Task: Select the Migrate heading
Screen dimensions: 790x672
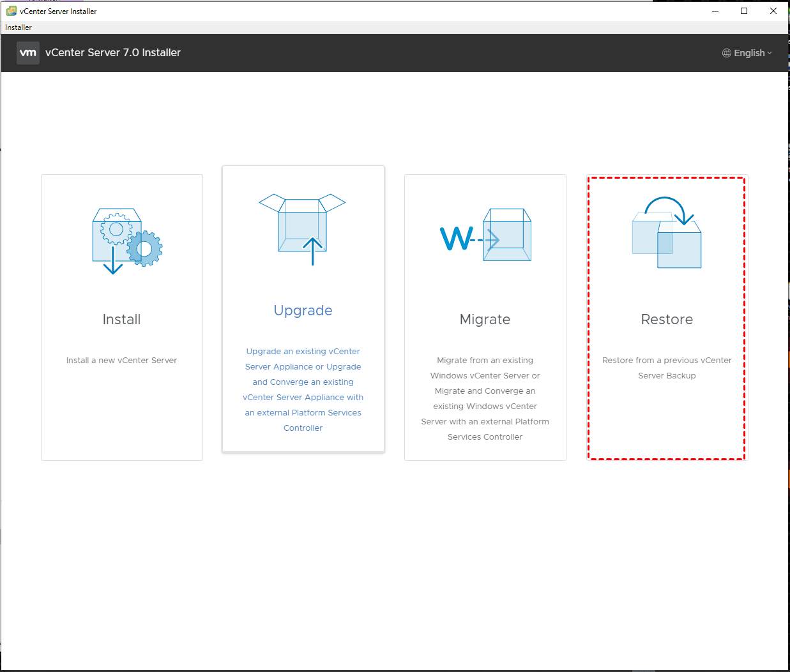Action: coord(485,319)
